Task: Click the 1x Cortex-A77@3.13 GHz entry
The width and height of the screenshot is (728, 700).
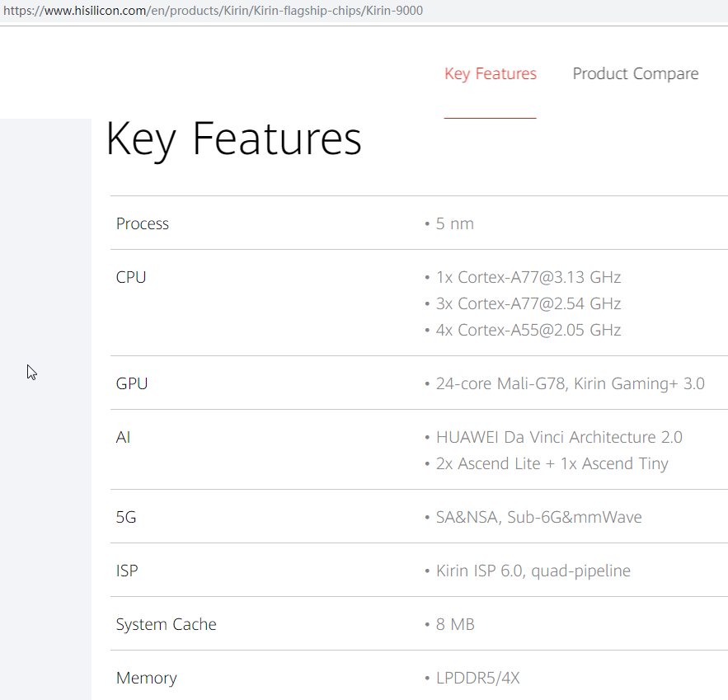Action: click(x=528, y=277)
